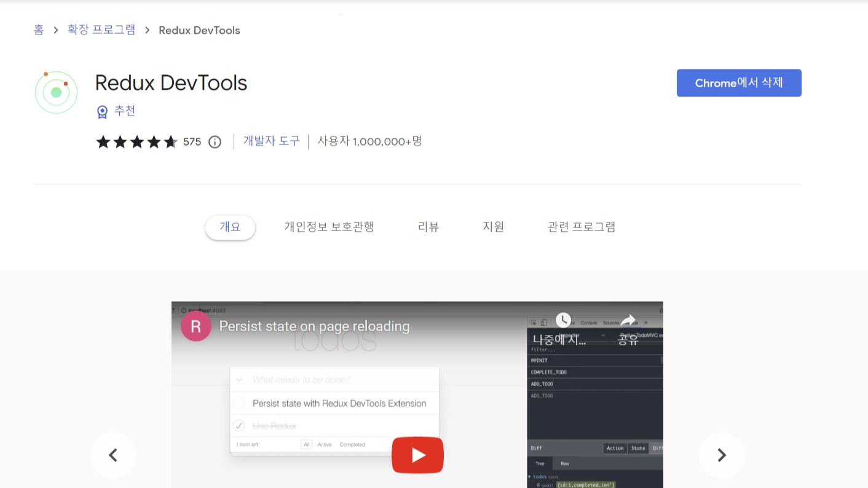Click the video preview thumbnail
Screen dimensions: 868x488
417,395
